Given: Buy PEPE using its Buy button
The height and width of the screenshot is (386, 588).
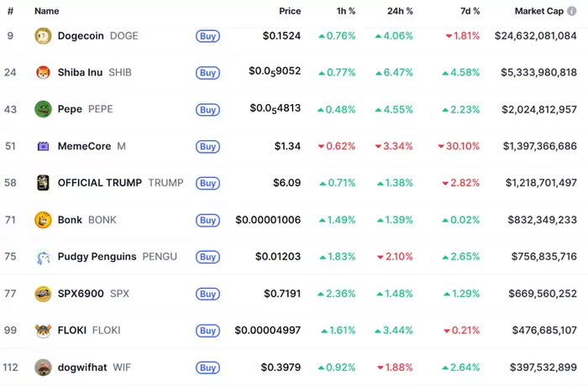Looking at the screenshot, I should click(207, 110).
